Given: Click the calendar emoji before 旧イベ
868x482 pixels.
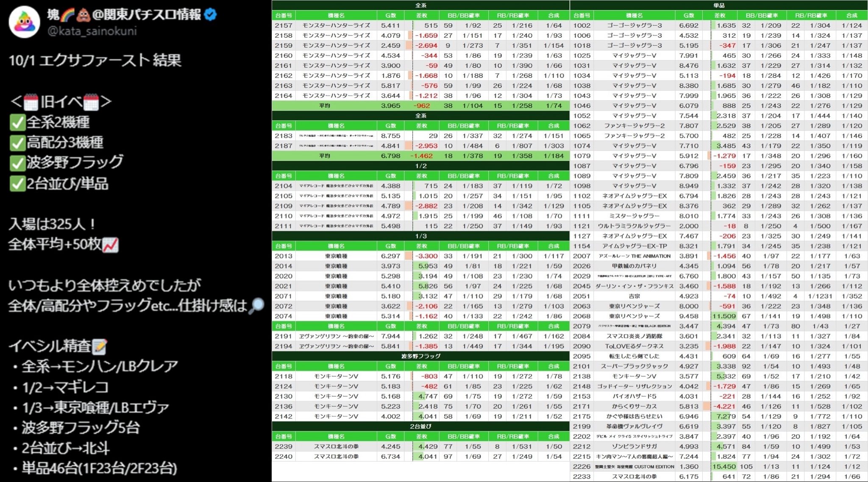Looking at the screenshot, I should point(31,102).
